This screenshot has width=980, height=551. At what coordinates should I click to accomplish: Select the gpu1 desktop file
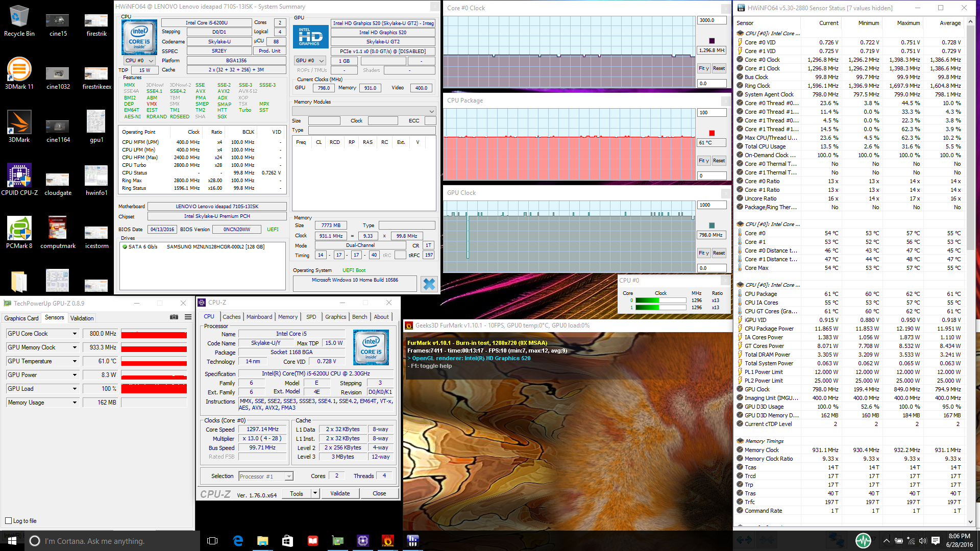tap(96, 127)
